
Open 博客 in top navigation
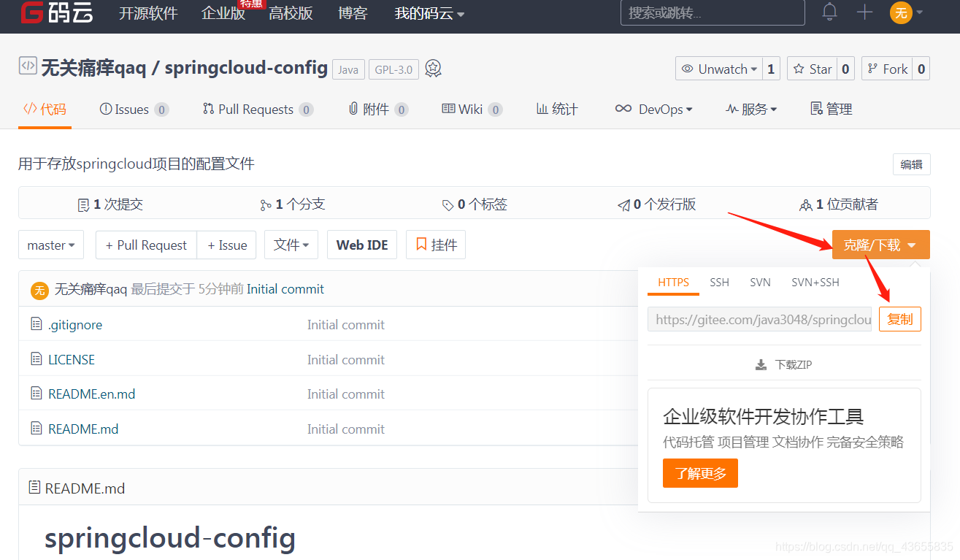point(353,13)
